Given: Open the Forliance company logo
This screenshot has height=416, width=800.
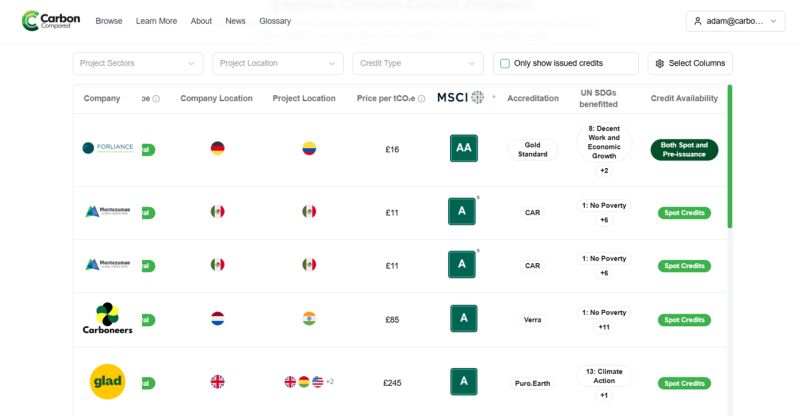Looking at the screenshot, I should tap(108, 148).
